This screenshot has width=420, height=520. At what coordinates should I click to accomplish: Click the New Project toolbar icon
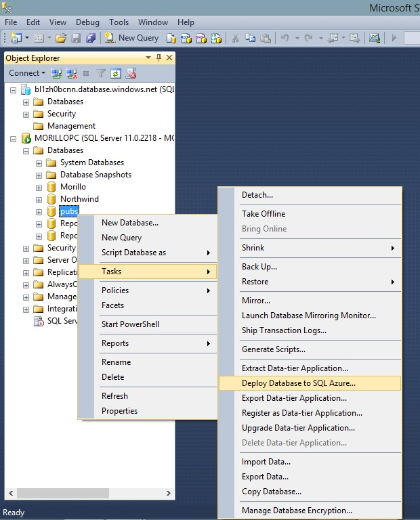pyautogui.click(x=16, y=38)
